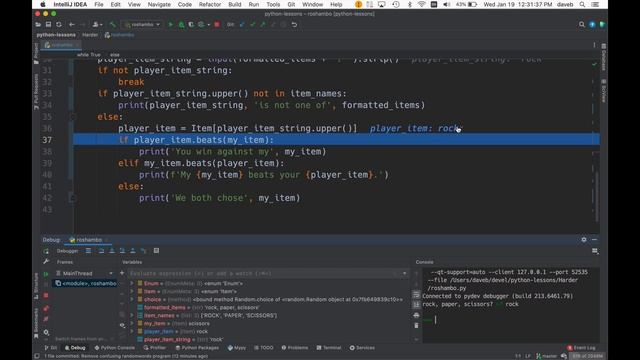Click the Rerun debug icon
This screenshot has width=640, height=360.
point(46,251)
